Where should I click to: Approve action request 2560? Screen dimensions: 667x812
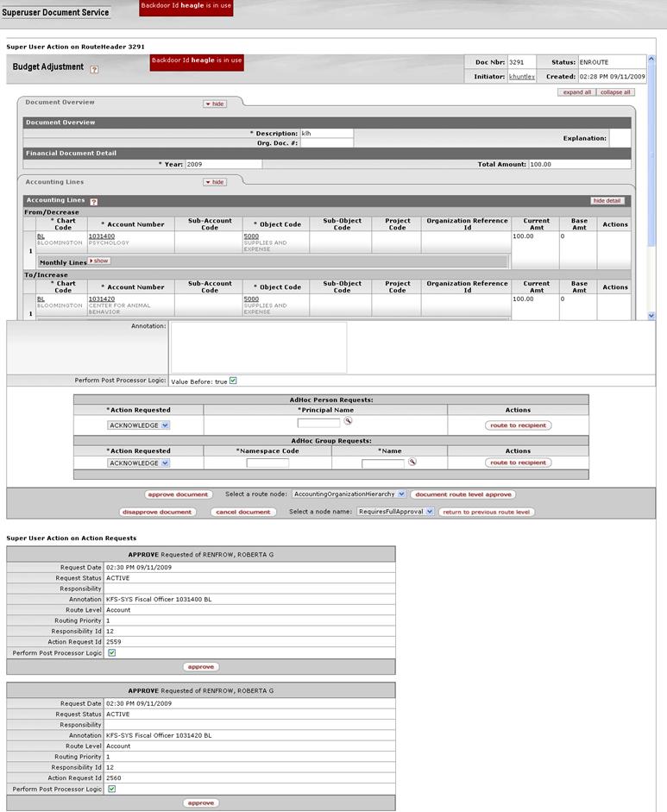[x=201, y=803]
